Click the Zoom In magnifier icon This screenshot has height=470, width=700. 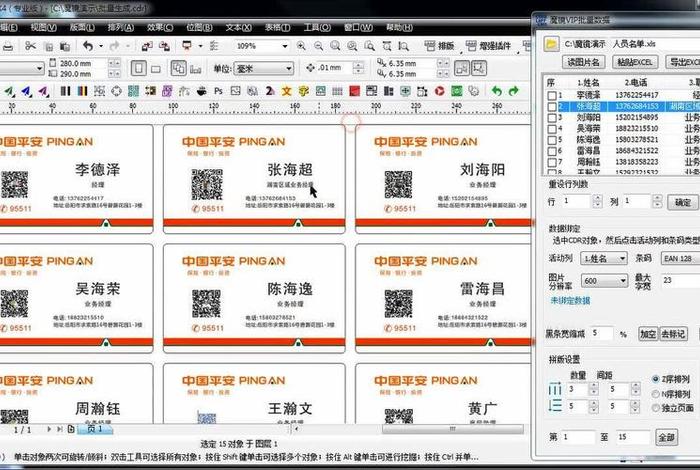coord(301,46)
